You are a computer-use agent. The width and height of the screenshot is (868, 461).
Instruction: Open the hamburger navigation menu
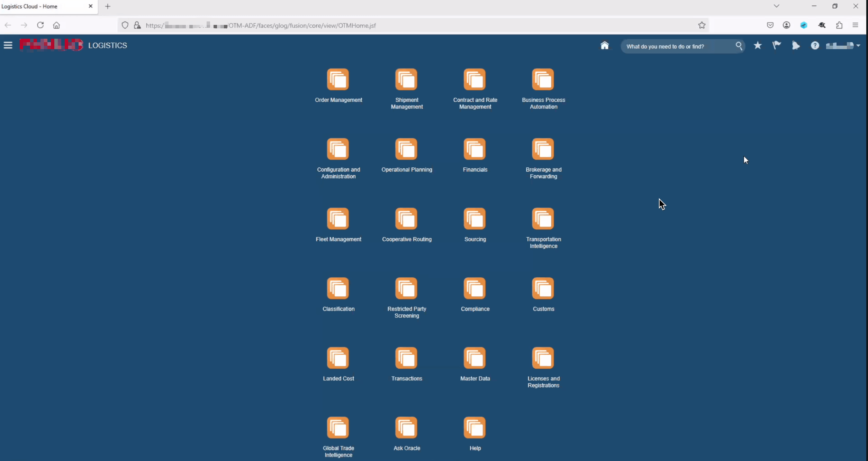point(8,45)
